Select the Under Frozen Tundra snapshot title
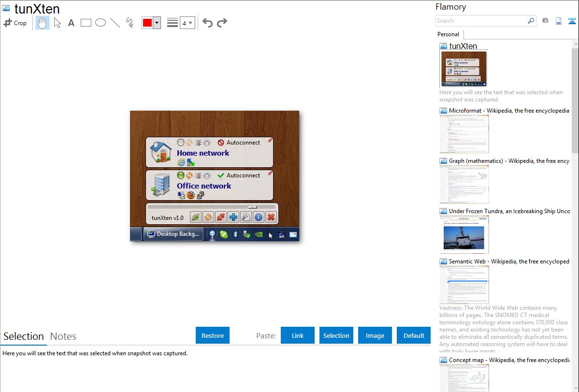579x392 pixels. (509, 211)
